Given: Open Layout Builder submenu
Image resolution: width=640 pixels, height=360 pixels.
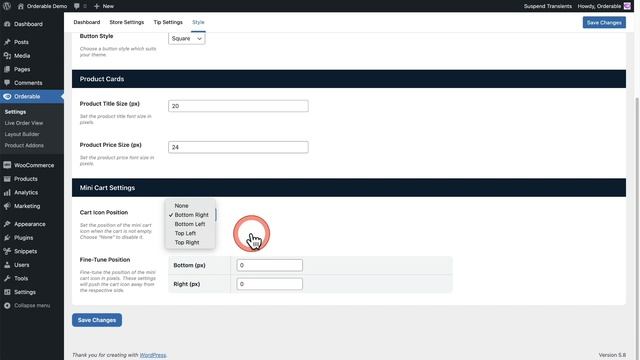Looking at the screenshot, I should [22, 134].
